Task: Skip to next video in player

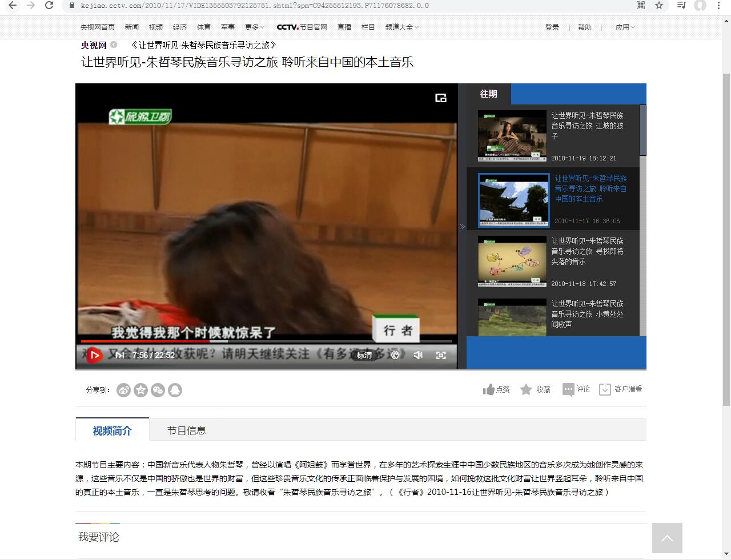Action: pos(119,355)
